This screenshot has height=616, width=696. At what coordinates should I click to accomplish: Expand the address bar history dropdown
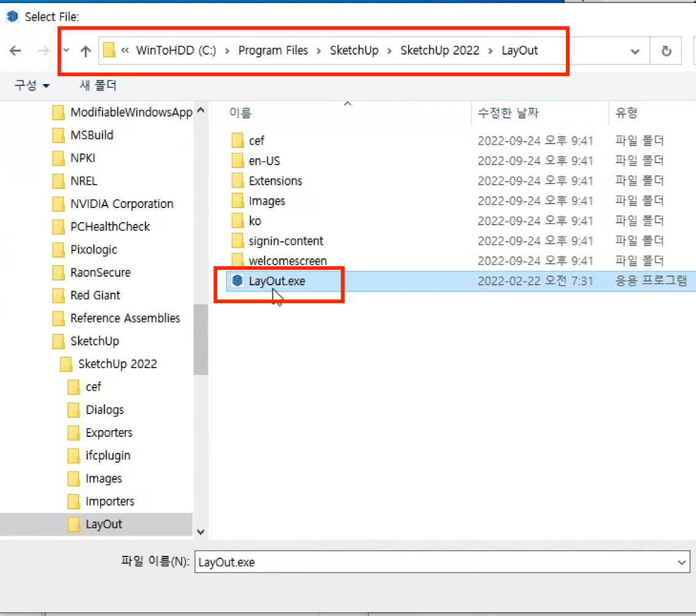point(635,52)
